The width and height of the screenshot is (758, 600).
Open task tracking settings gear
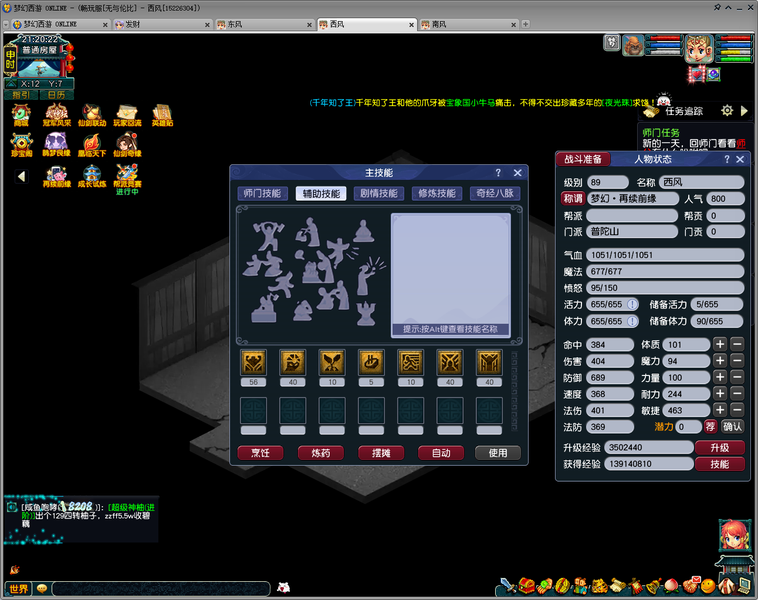pos(727,111)
